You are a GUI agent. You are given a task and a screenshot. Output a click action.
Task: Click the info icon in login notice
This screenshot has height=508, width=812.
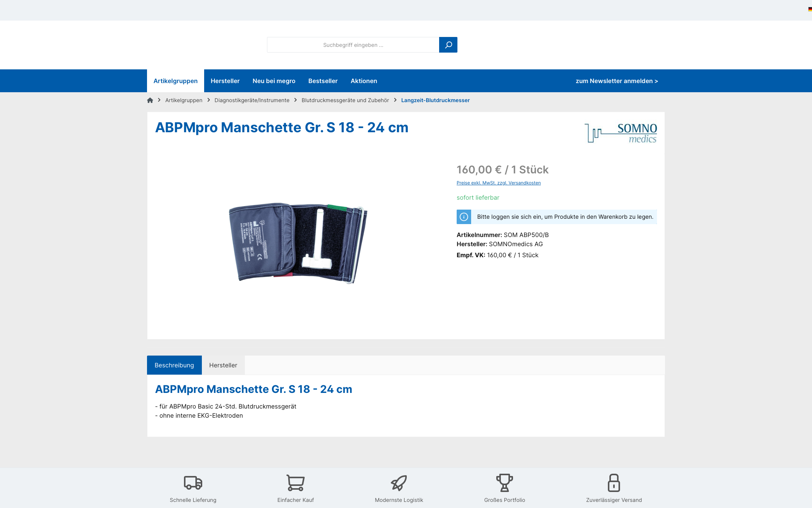pyautogui.click(x=464, y=217)
